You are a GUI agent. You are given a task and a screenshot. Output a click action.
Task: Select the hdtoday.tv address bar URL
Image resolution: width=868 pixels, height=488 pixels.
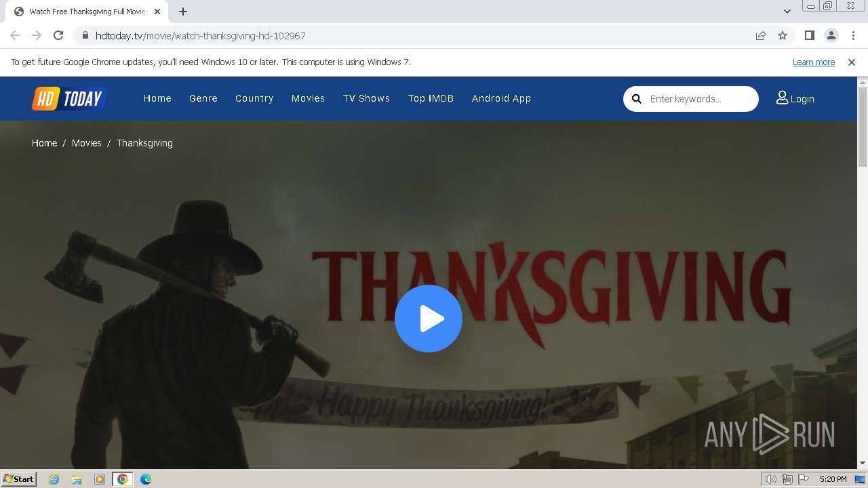tap(201, 35)
